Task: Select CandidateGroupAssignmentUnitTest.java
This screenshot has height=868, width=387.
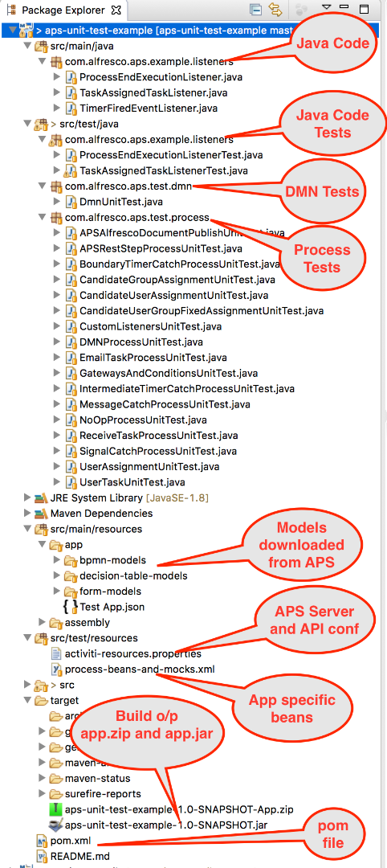Action: click(177, 280)
